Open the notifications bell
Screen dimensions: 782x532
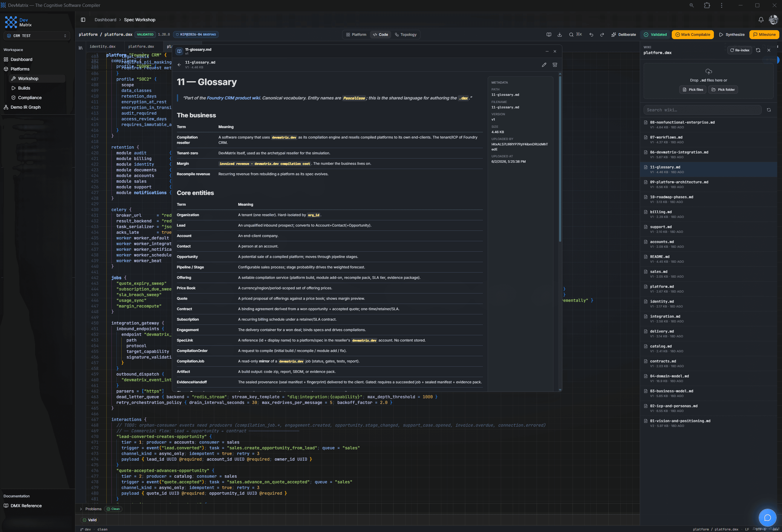coord(761,20)
